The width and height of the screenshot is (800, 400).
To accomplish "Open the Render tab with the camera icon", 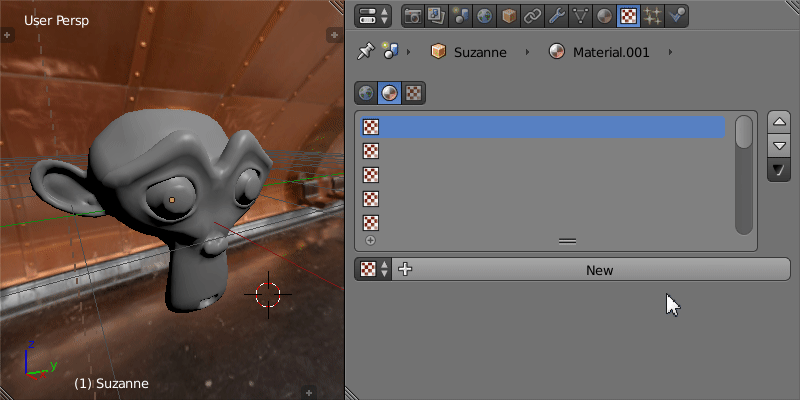I will point(413,16).
